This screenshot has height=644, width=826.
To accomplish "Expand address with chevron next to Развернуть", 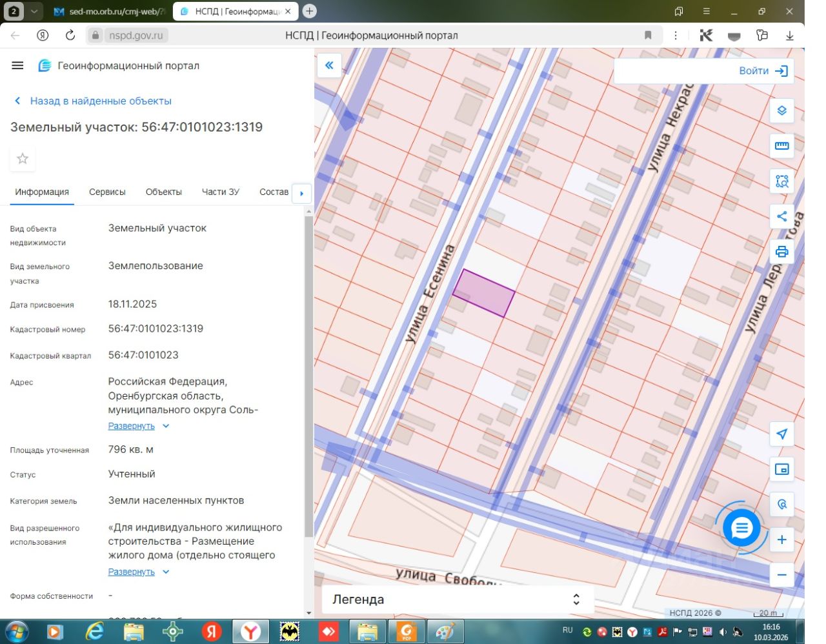I will point(166,426).
